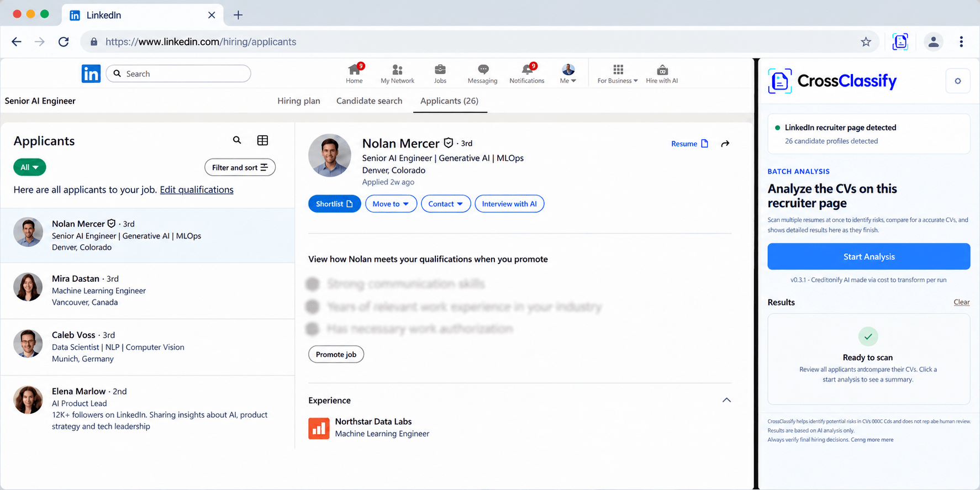Clear the CrossClassify results

coord(962,302)
